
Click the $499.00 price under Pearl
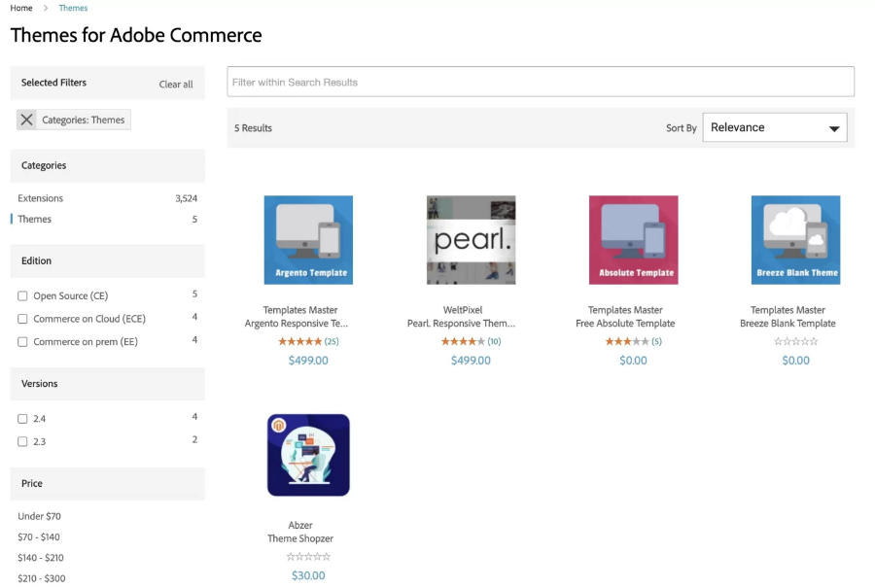point(471,361)
